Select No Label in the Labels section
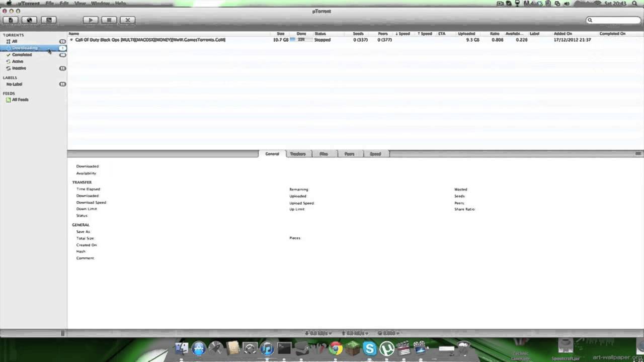Screen dimensions: 644x362 point(33,84)
